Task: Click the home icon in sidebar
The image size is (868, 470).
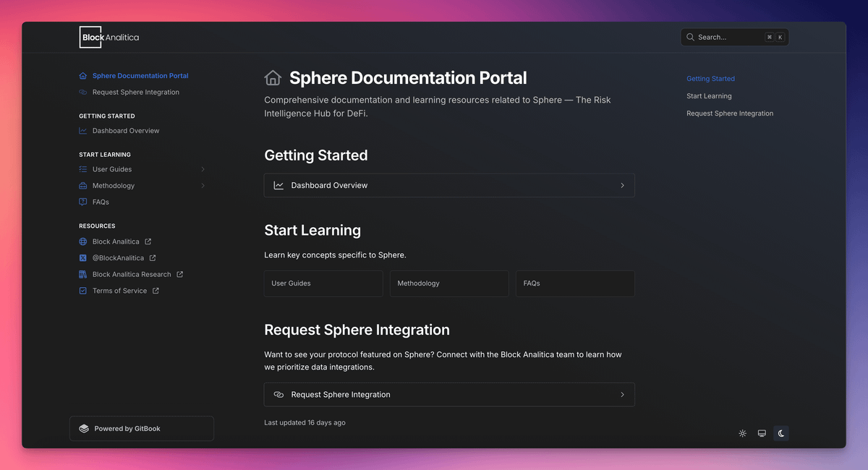Action: pyautogui.click(x=83, y=76)
